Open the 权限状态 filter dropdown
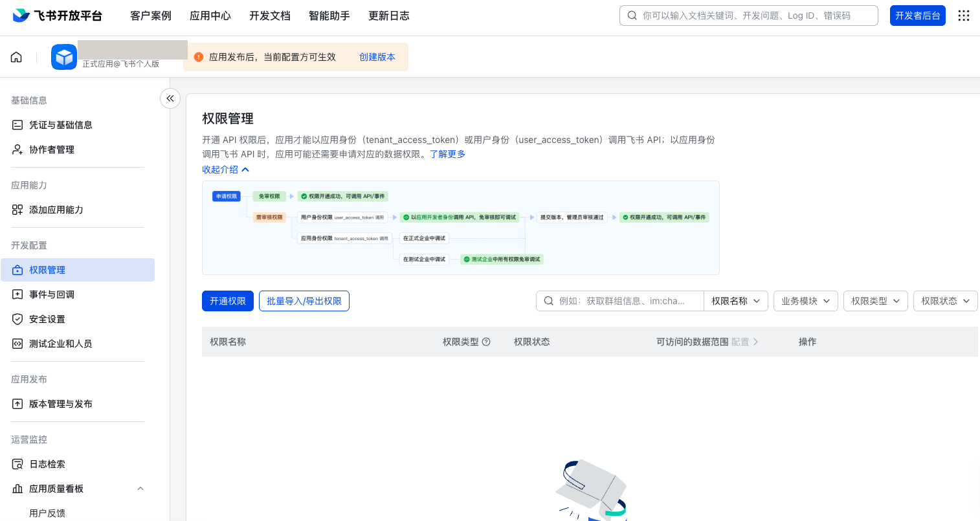Viewport: 980px width, 521px height. (946, 301)
